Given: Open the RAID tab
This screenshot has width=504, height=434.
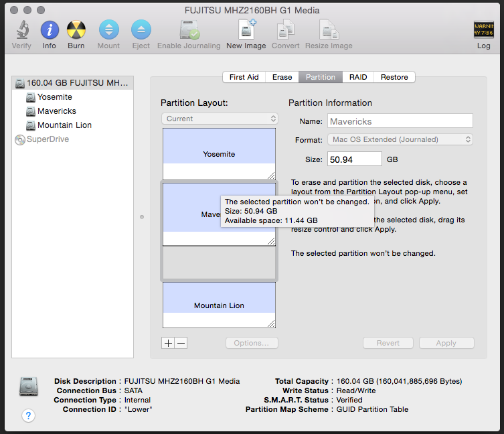Looking at the screenshot, I should pos(358,77).
